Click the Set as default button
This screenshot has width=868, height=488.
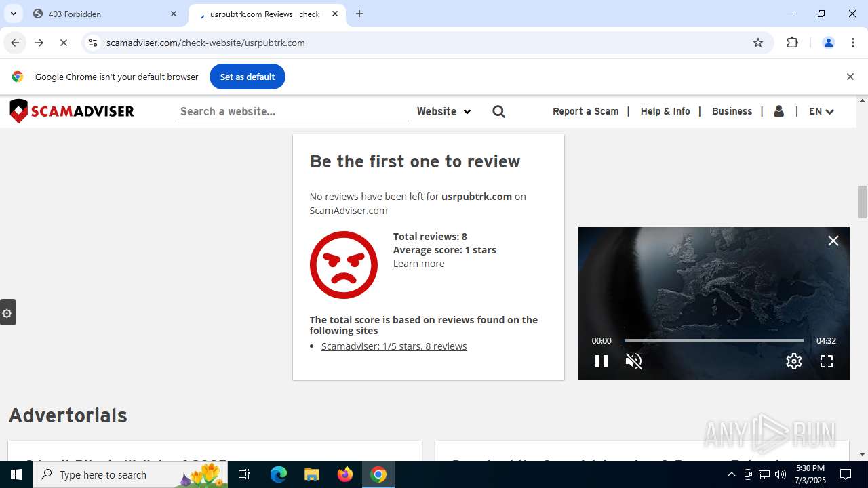(247, 77)
